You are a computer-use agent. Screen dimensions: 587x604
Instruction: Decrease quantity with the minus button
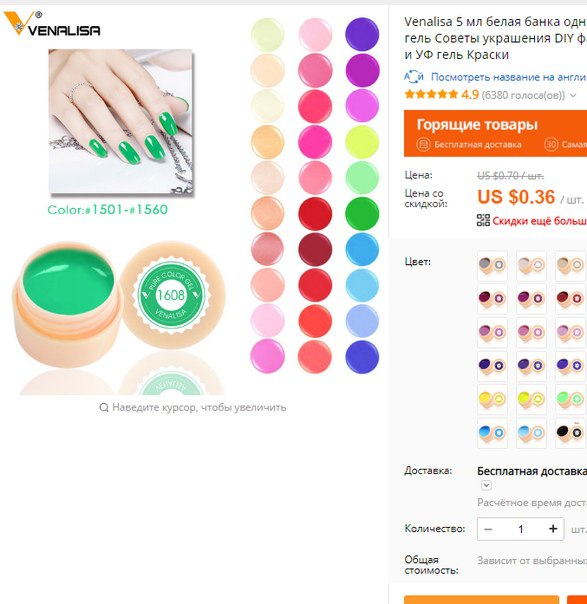click(488, 529)
